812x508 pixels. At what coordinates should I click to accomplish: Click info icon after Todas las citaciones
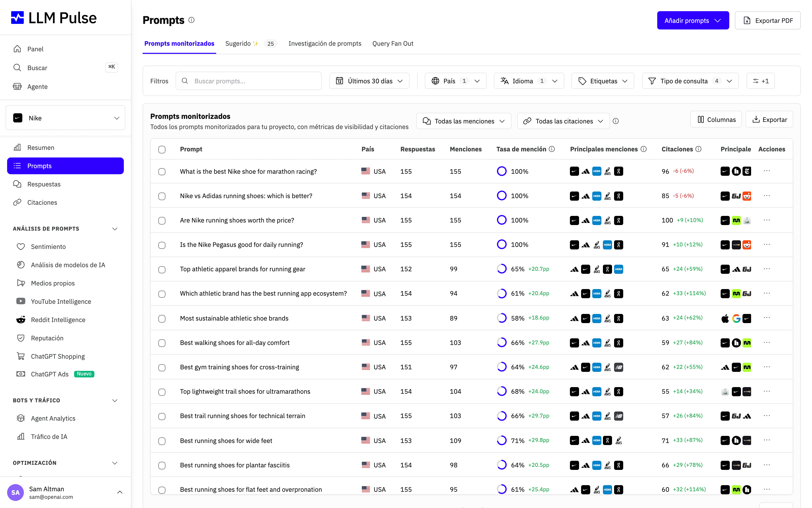[616, 121]
